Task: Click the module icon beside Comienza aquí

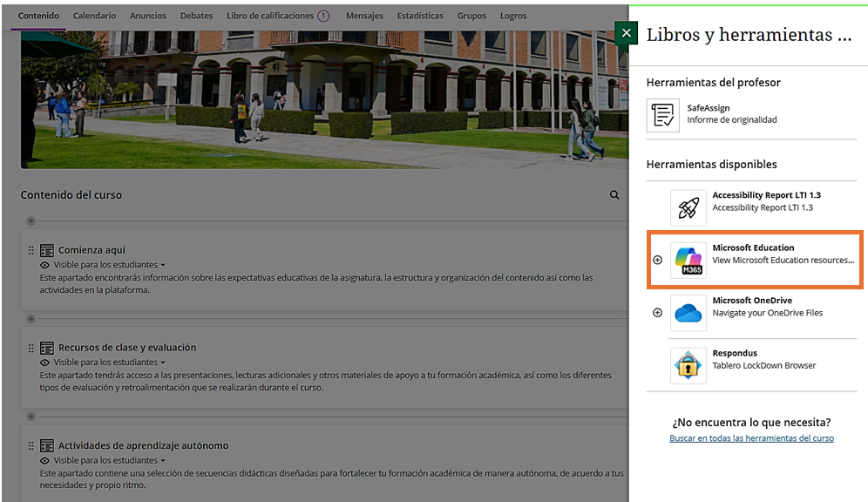Action: (47, 251)
